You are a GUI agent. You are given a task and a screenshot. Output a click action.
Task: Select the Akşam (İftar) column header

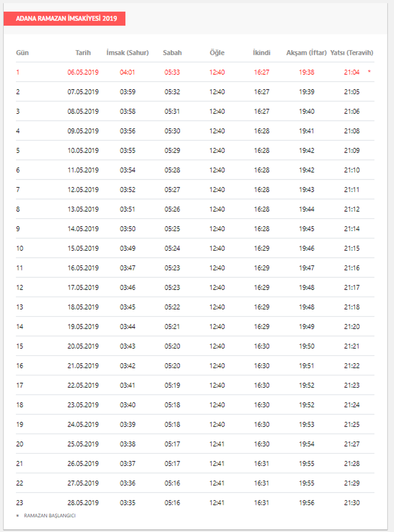[307, 53]
